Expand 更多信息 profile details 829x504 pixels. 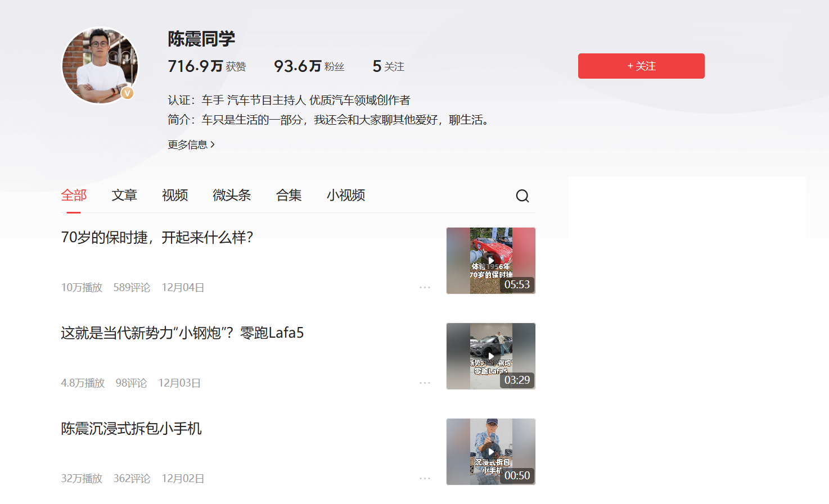click(191, 145)
